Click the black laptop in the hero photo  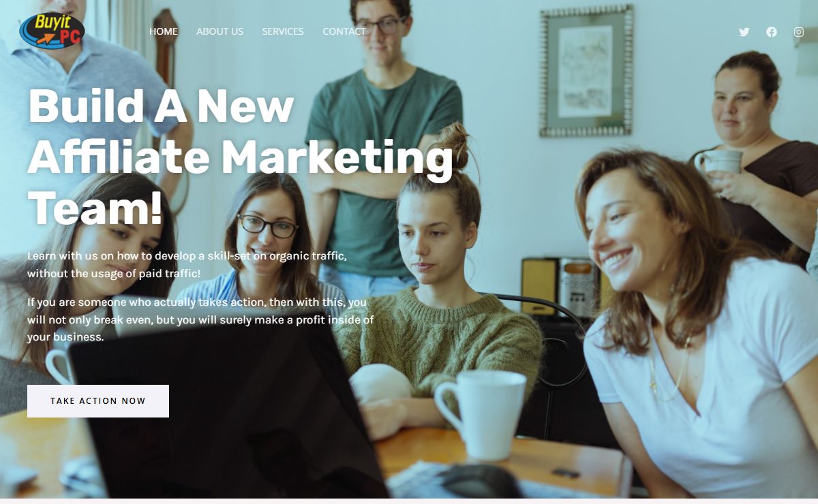click(x=228, y=414)
